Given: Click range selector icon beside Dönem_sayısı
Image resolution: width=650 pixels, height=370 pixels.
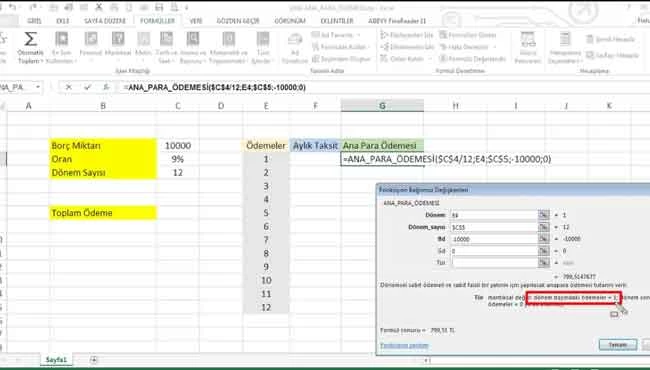Looking at the screenshot, I should (543, 227).
